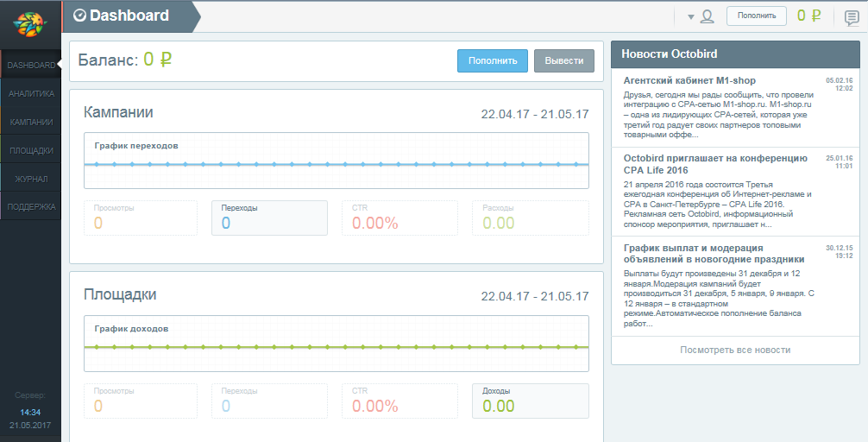Click the Кампании section heading
The image size is (868, 442).
click(x=118, y=112)
